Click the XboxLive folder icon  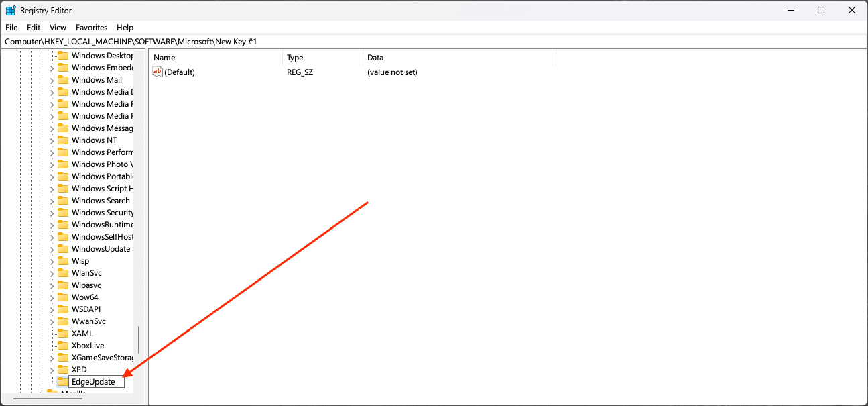click(x=63, y=346)
